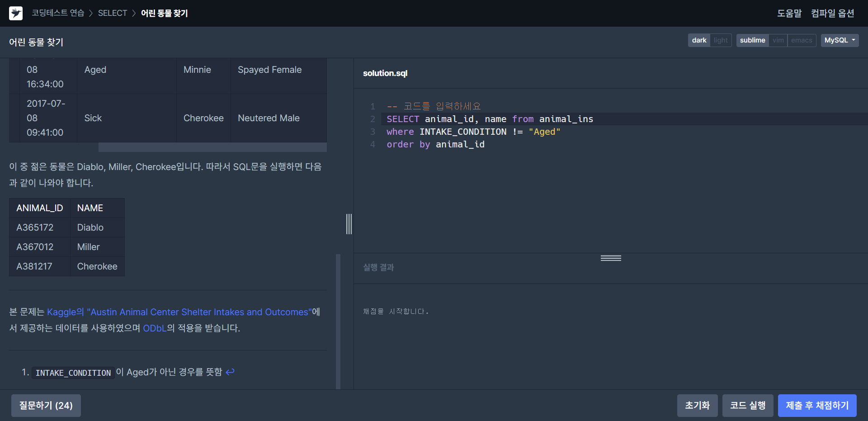Viewport: 868px width, 421px height.
Task: Open the MySQL language dropdown
Action: click(840, 40)
